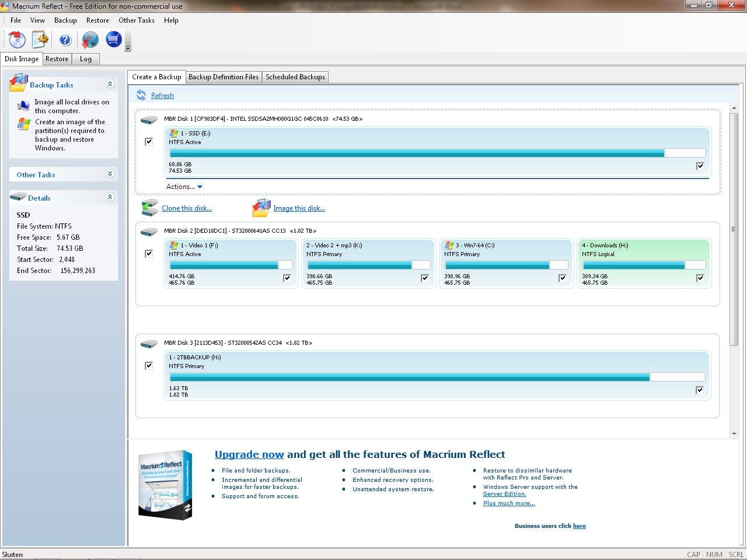Switch to the Scheduled Backups tab

tap(295, 77)
